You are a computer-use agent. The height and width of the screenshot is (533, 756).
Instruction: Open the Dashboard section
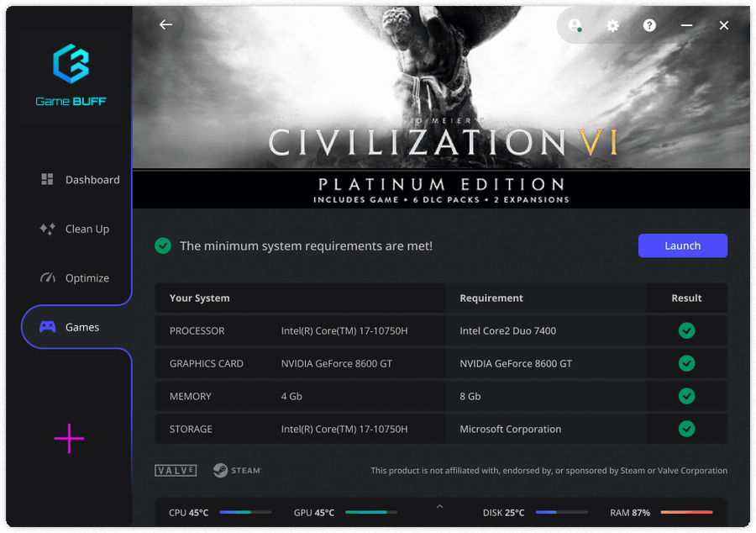80,180
